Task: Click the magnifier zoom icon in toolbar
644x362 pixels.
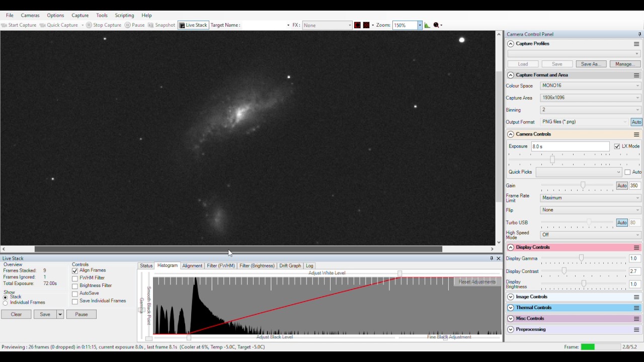Action: pos(437,25)
